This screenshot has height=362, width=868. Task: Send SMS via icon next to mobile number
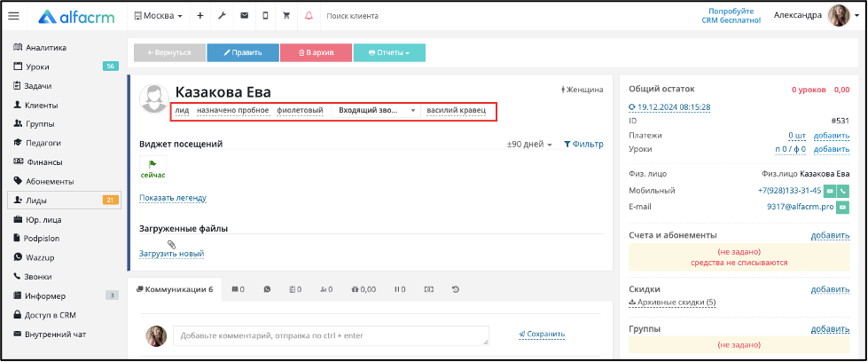point(829,191)
